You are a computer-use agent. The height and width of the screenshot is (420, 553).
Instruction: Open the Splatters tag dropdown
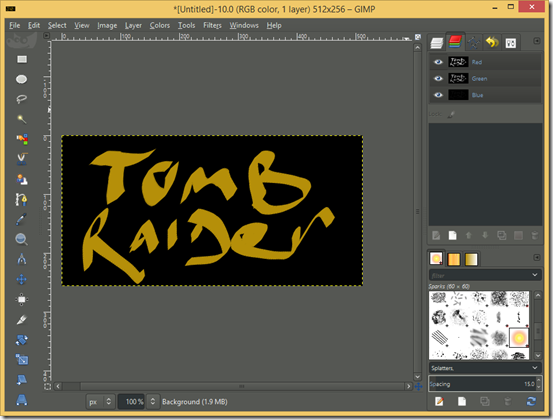point(485,368)
